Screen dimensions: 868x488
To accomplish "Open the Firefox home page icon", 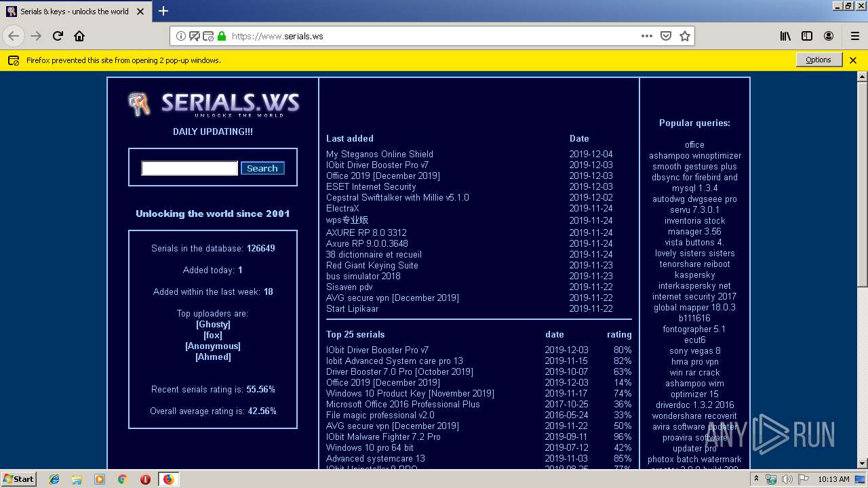I will pos(79,36).
